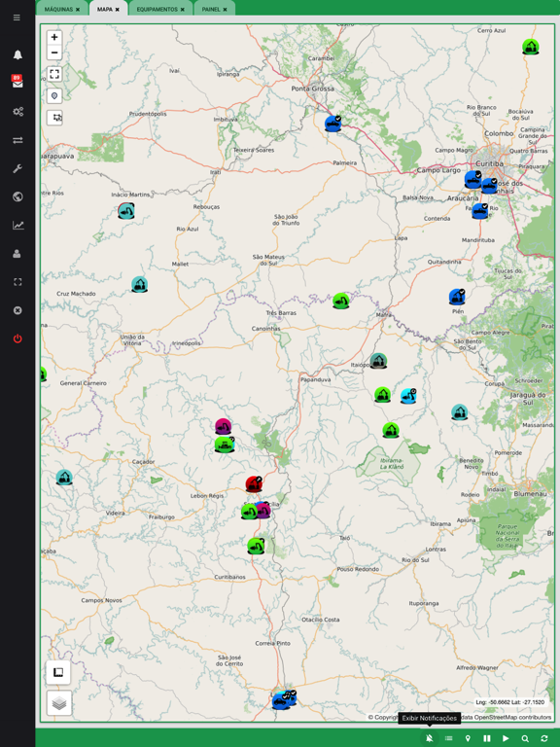Select the teal machine marker west of Videira
Viewport: 560px width, 747px height.
(x=64, y=477)
